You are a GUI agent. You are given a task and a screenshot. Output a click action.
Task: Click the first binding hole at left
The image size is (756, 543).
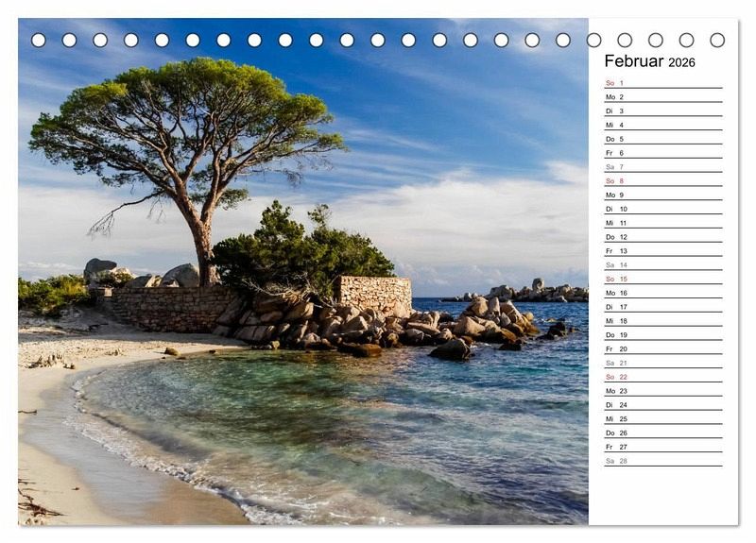[38, 40]
